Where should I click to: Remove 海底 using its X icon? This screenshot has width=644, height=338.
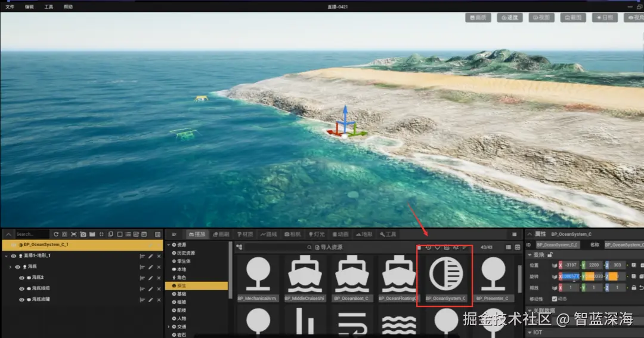159,268
